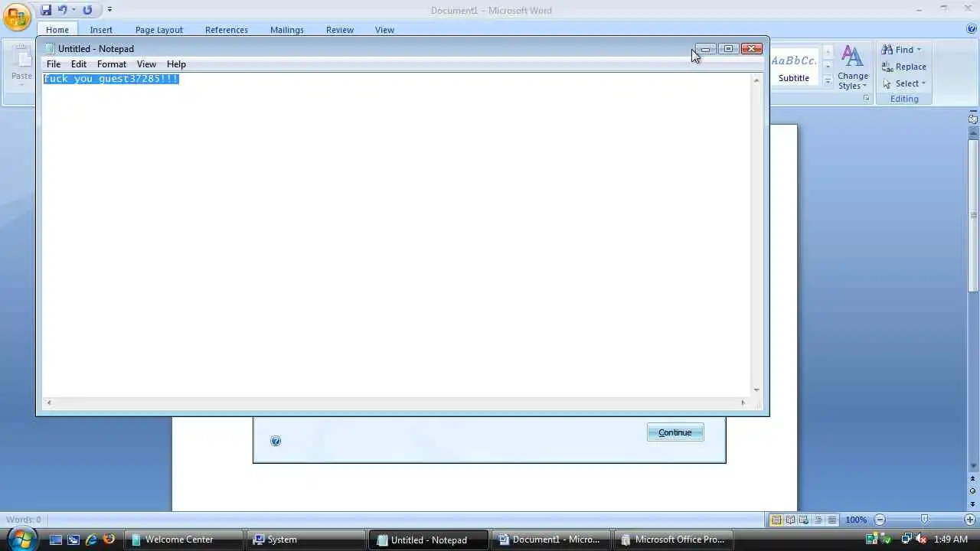Open the Styles dialog launcher in Word
This screenshot has width=980, height=551.
pyautogui.click(x=867, y=98)
